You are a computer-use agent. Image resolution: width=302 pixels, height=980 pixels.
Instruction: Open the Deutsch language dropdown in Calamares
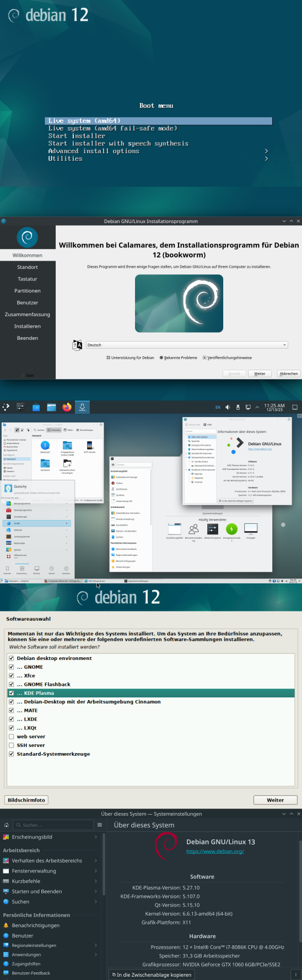point(187,345)
